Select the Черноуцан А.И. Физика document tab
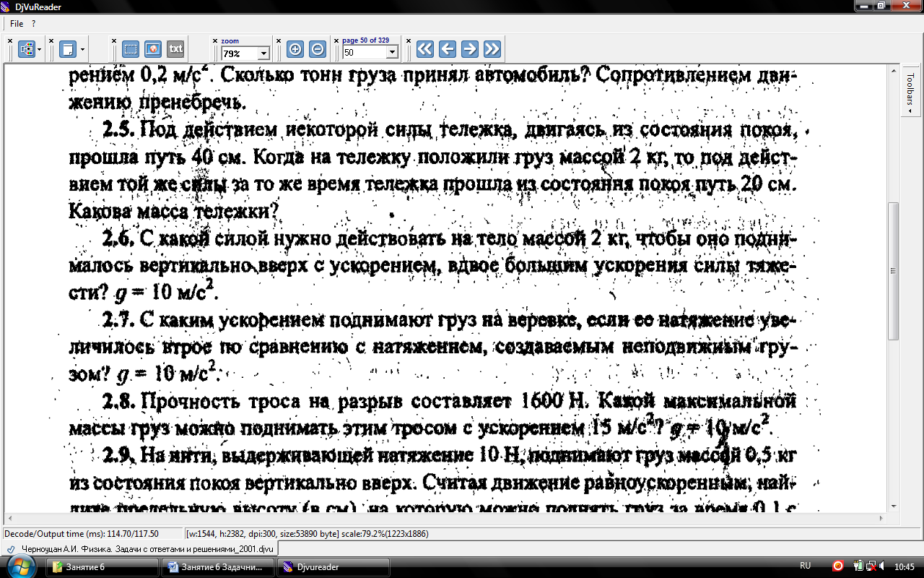Screen dimensions: 924x578 click(140, 549)
